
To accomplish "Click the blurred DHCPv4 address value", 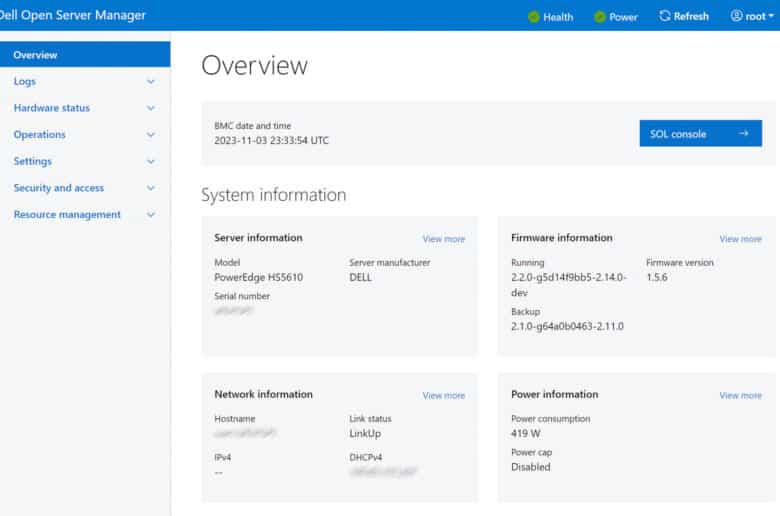I will pos(384,471).
